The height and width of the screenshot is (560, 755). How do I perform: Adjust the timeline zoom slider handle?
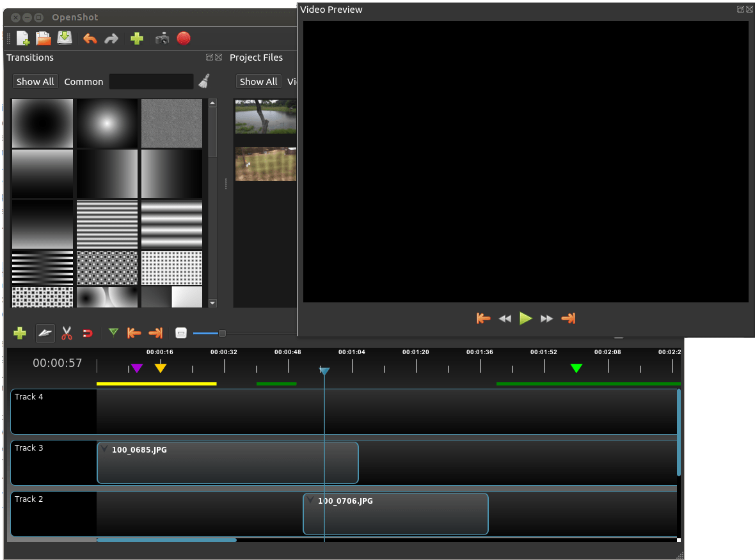point(222,334)
